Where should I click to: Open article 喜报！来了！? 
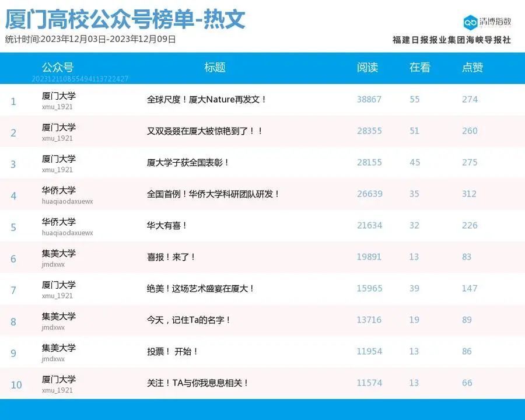pyautogui.click(x=169, y=257)
